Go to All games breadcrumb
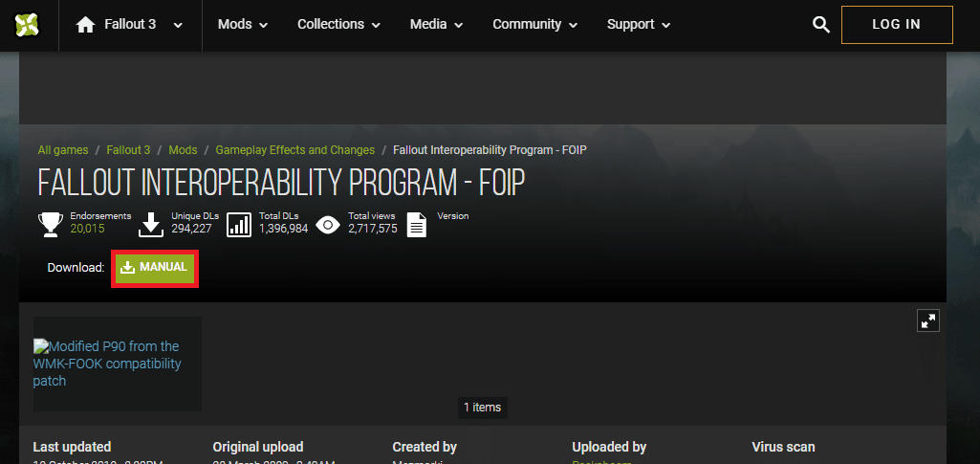 click(63, 150)
